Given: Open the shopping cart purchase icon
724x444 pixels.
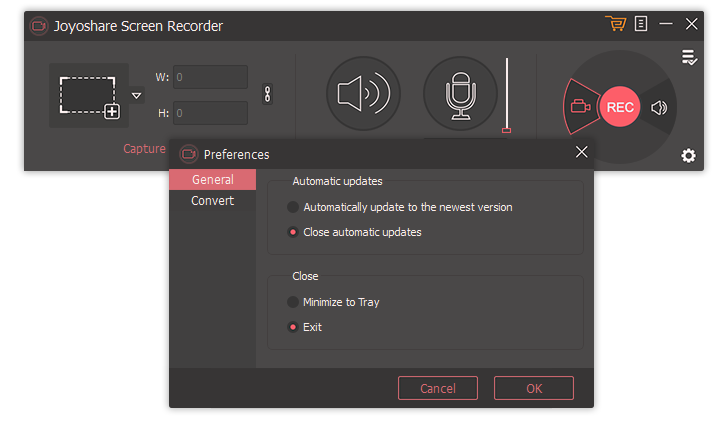Looking at the screenshot, I should tap(615, 23).
